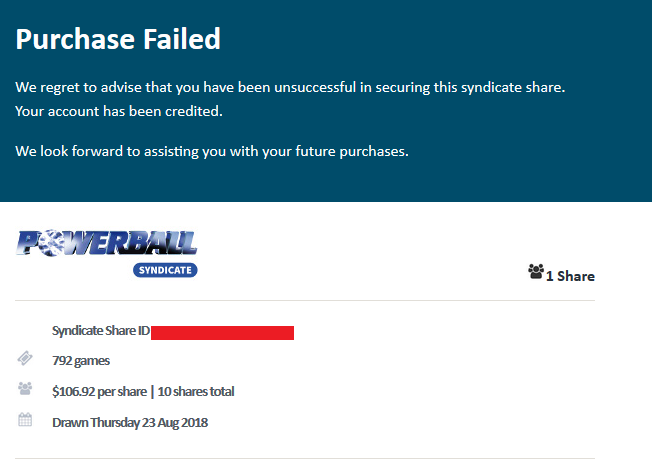Screen dimensions: 652x471
Task: Click the Drawn Thursday 23 Aug 2018 text
Action: 130,422
